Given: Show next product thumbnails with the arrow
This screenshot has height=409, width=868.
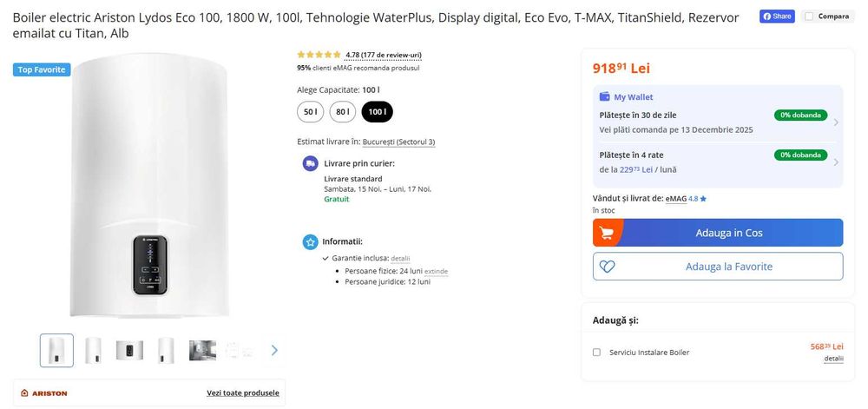Looking at the screenshot, I should [274, 350].
